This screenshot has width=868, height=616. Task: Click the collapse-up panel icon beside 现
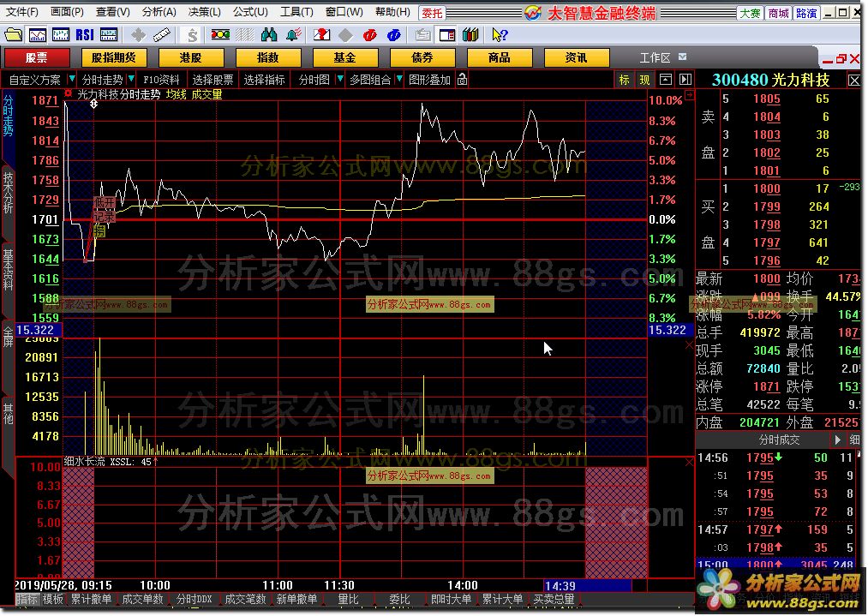[666, 80]
